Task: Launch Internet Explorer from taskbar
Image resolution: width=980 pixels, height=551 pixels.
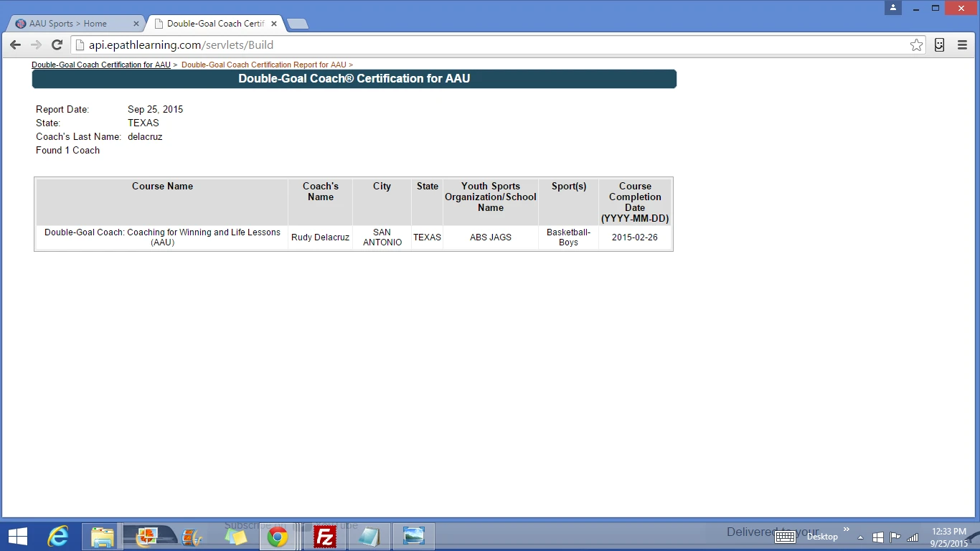Action: tap(58, 537)
